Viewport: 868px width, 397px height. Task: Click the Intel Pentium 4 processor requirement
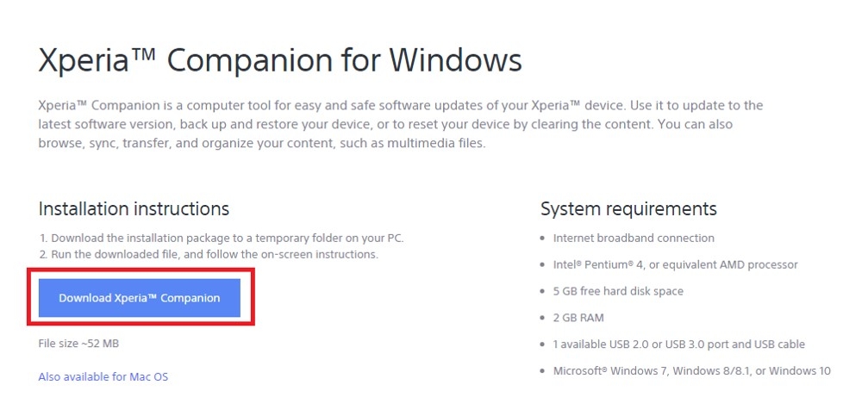point(676,265)
